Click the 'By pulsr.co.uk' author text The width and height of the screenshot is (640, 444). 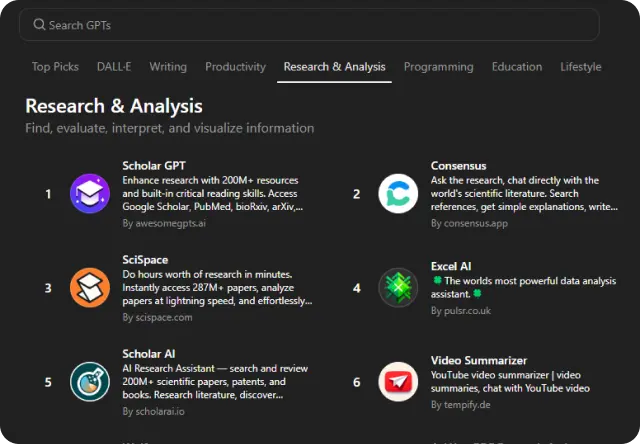click(x=461, y=311)
